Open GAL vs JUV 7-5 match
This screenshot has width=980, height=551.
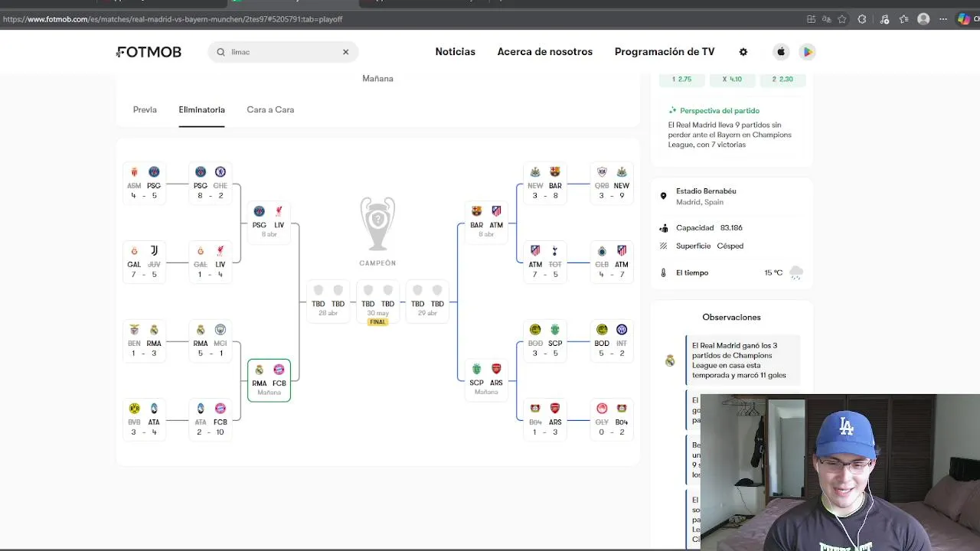(144, 262)
